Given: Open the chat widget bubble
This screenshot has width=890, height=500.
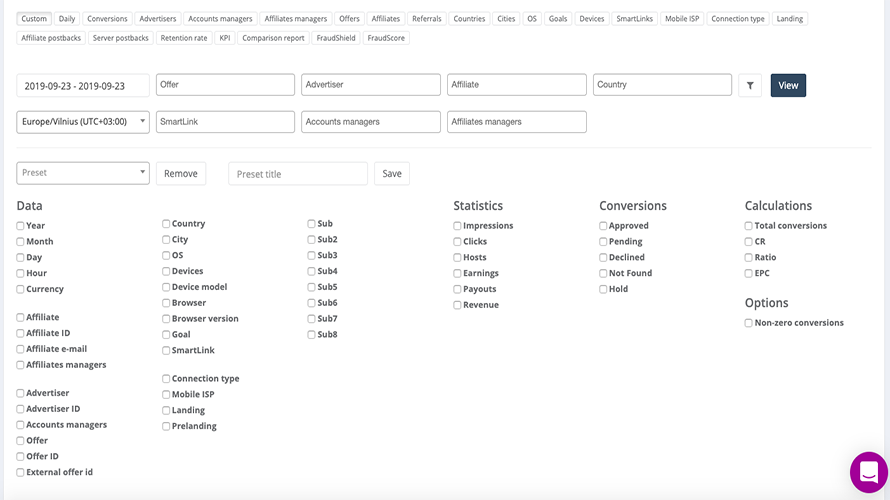Looking at the screenshot, I should click(868, 472).
